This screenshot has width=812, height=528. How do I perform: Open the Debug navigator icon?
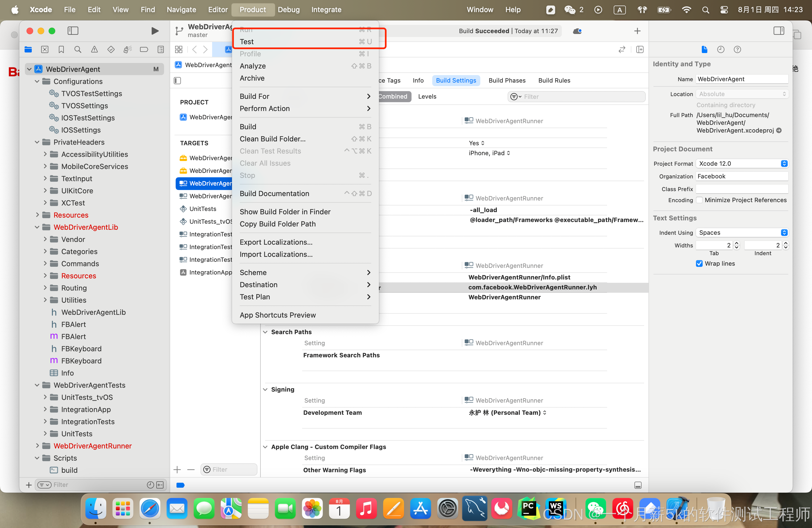coord(128,50)
